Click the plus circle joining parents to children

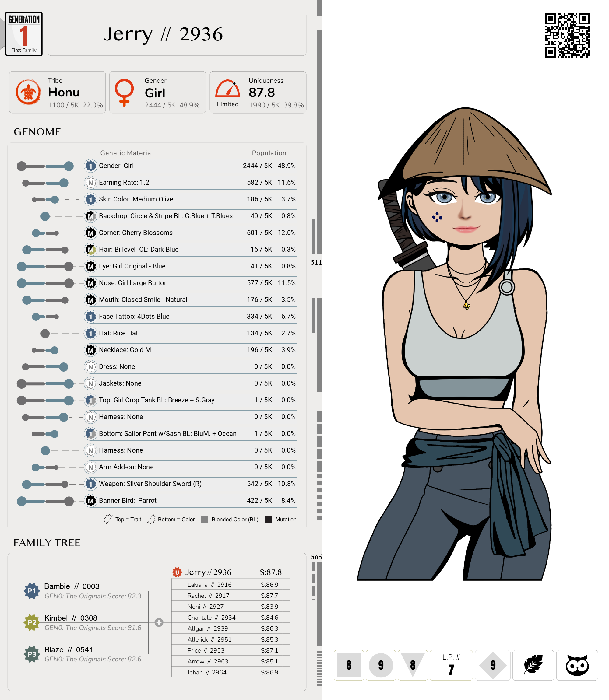159,622
